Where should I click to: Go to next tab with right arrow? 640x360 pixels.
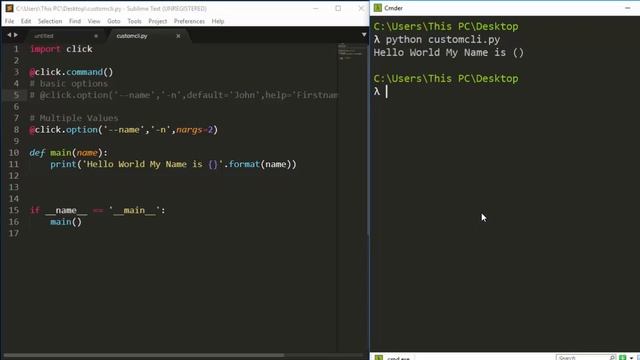pos(16,35)
